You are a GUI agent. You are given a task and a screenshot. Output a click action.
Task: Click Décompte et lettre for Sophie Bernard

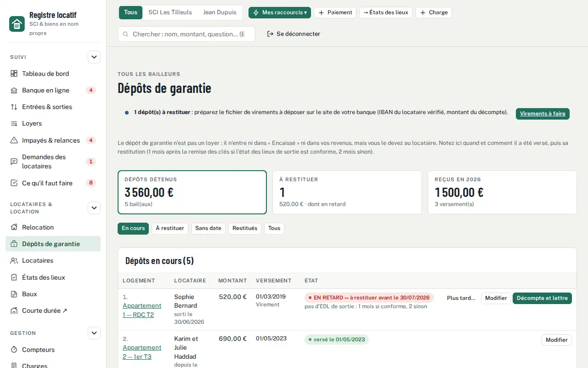[x=542, y=298]
